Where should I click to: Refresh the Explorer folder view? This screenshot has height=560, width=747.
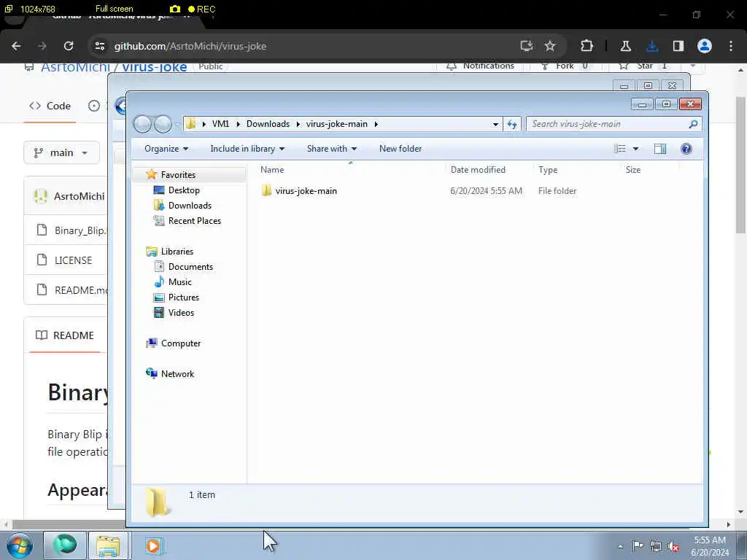512,124
